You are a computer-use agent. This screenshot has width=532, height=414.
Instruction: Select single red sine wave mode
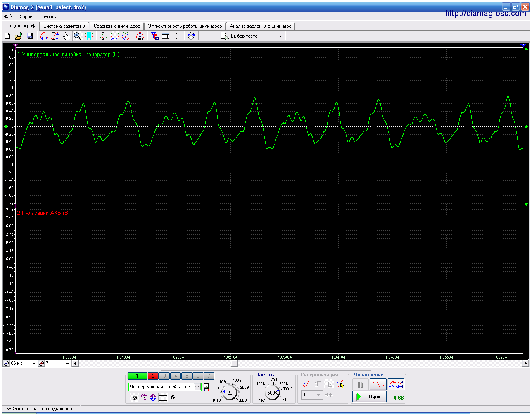click(378, 385)
